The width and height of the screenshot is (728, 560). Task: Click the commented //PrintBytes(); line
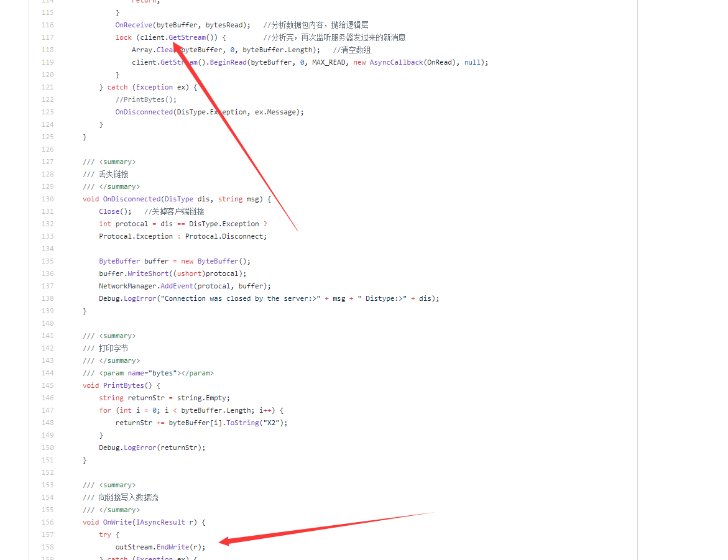point(145,100)
